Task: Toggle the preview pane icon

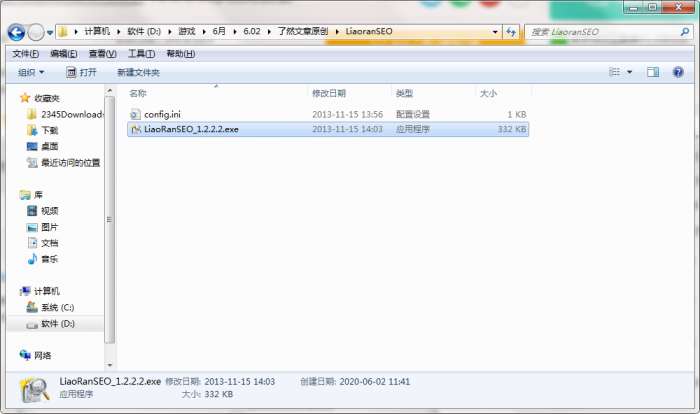Action: click(653, 72)
